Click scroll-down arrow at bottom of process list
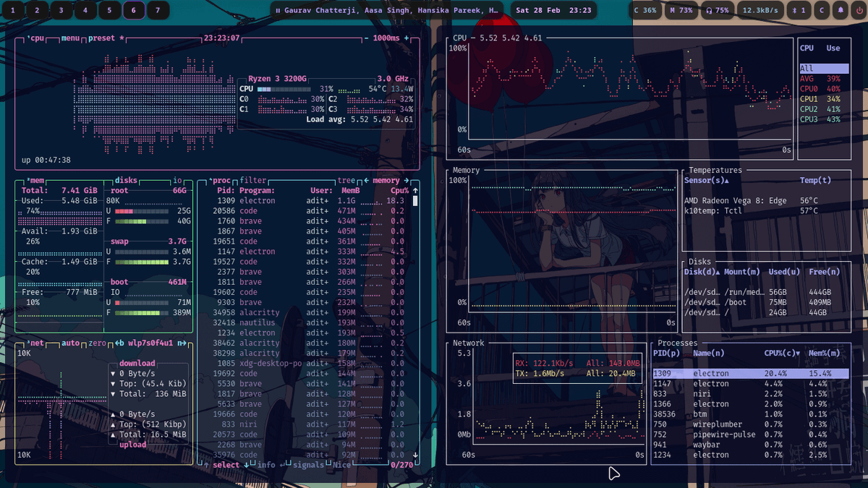868x488 pixels. coord(415,455)
